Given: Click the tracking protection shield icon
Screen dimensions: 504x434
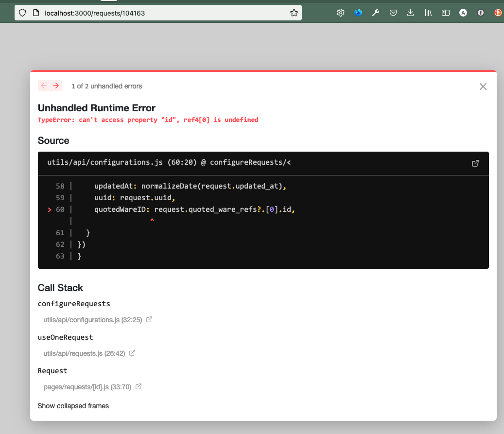Looking at the screenshot, I should (x=22, y=13).
